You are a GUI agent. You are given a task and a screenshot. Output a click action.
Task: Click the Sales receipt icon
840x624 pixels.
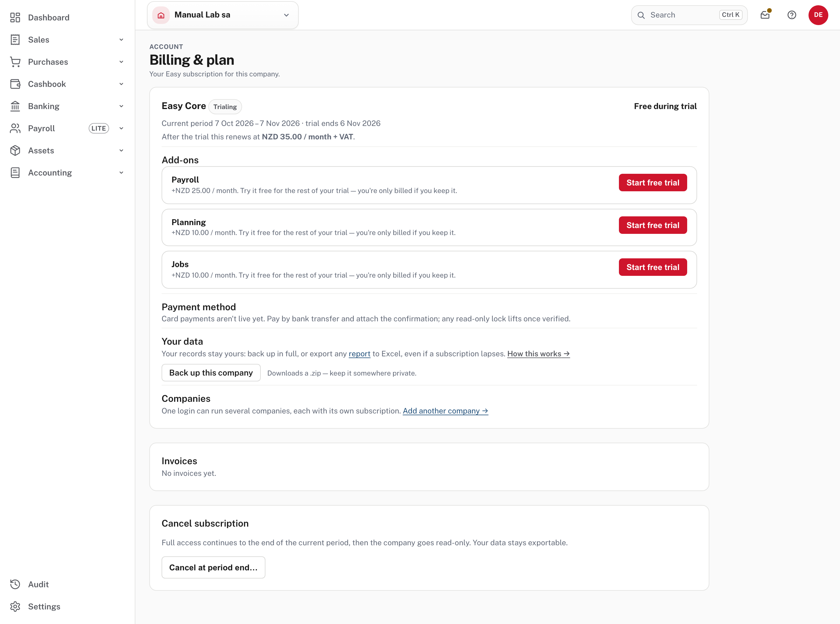tap(15, 40)
